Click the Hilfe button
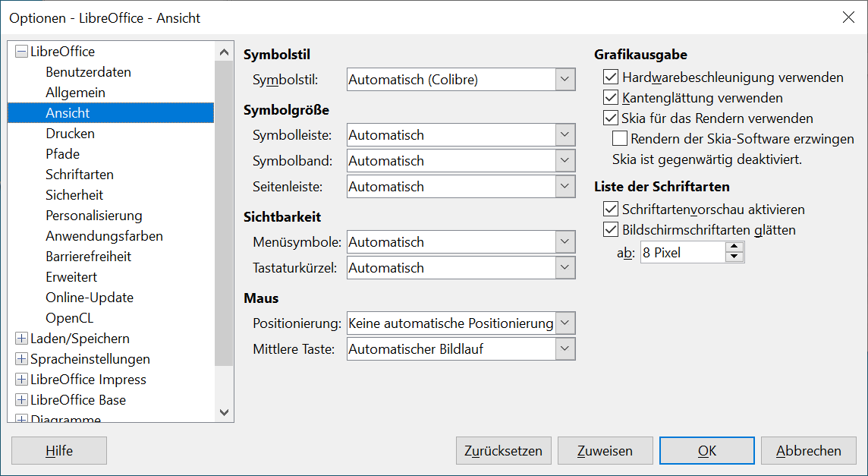Screen dimensions: 868x476 click(x=59, y=450)
